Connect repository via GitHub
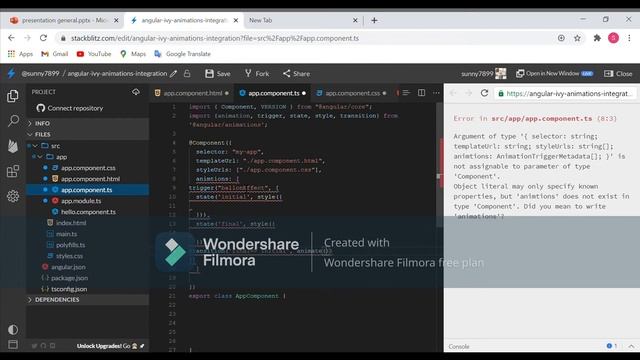This screenshot has height=360, width=640. 70,108
